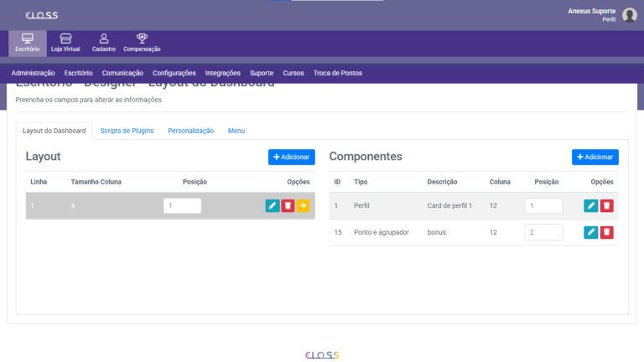Open the Escritório monitor icon
The image size is (644, 362).
pyautogui.click(x=27, y=39)
